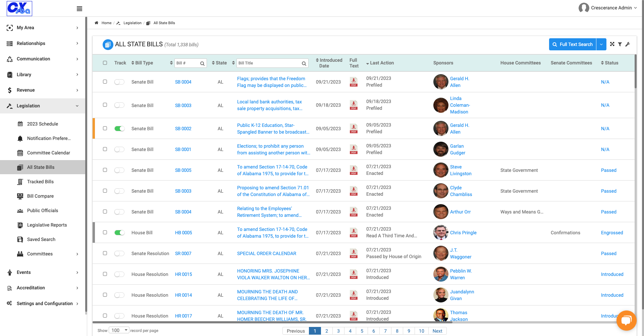Image resolution: width=644 pixels, height=336 pixels.
Task: Open the wrench settings icon
Action: click(x=628, y=44)
